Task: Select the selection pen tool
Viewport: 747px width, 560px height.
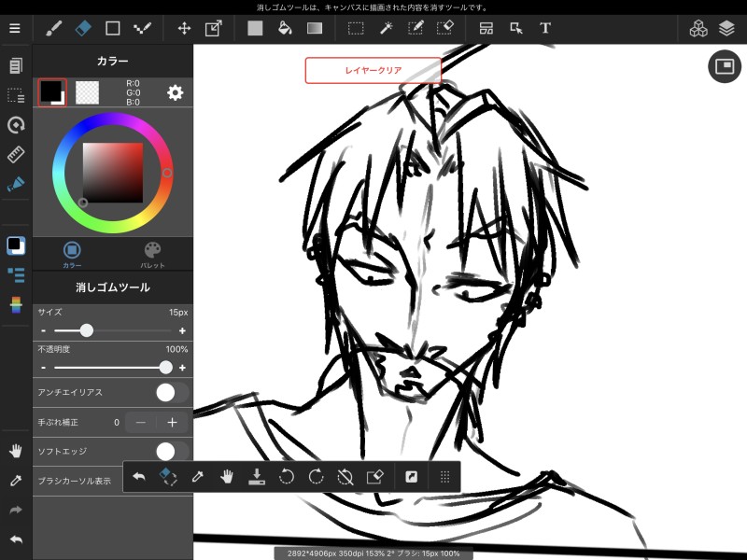Action: tap(416, 29)
